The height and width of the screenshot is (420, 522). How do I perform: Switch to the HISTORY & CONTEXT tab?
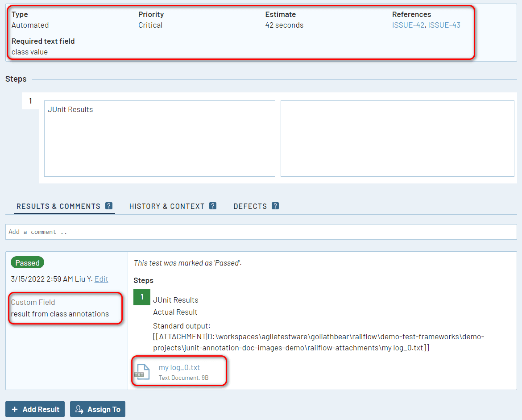point(168,206)
